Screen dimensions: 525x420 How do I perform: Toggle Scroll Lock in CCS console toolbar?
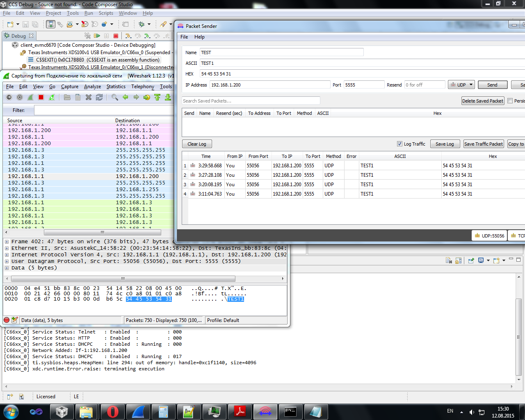click(459, 260)
